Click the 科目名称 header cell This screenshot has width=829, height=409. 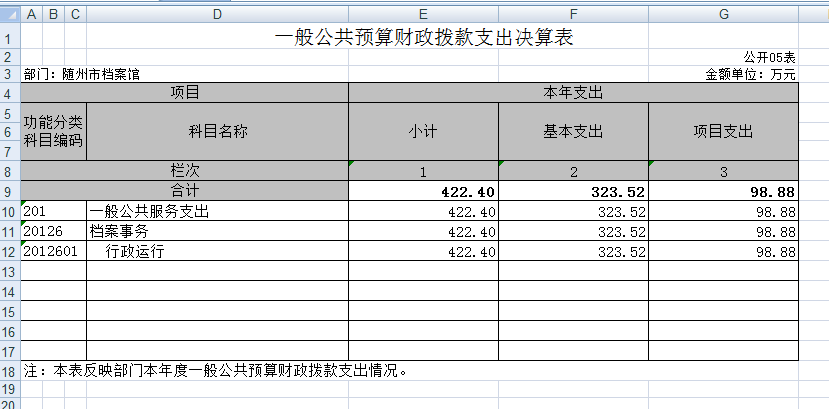point(217,131)
